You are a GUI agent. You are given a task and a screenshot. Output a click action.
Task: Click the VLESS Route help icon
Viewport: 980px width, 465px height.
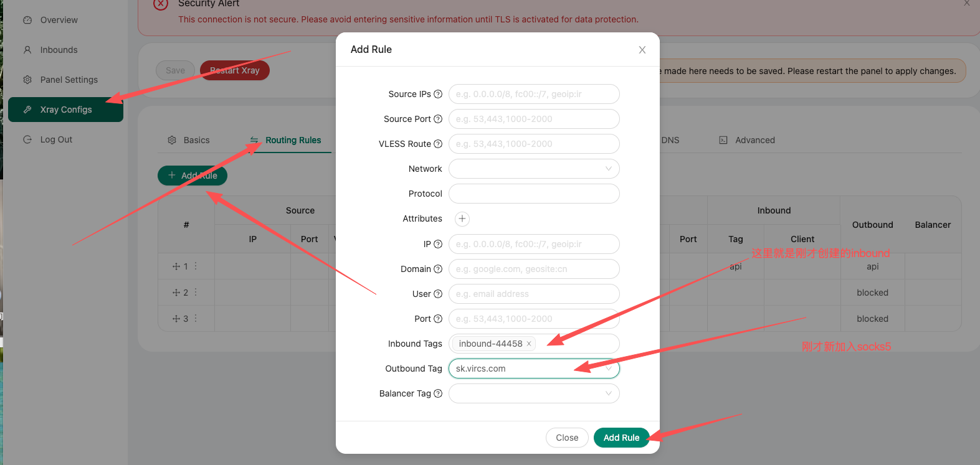coord(438,144)
